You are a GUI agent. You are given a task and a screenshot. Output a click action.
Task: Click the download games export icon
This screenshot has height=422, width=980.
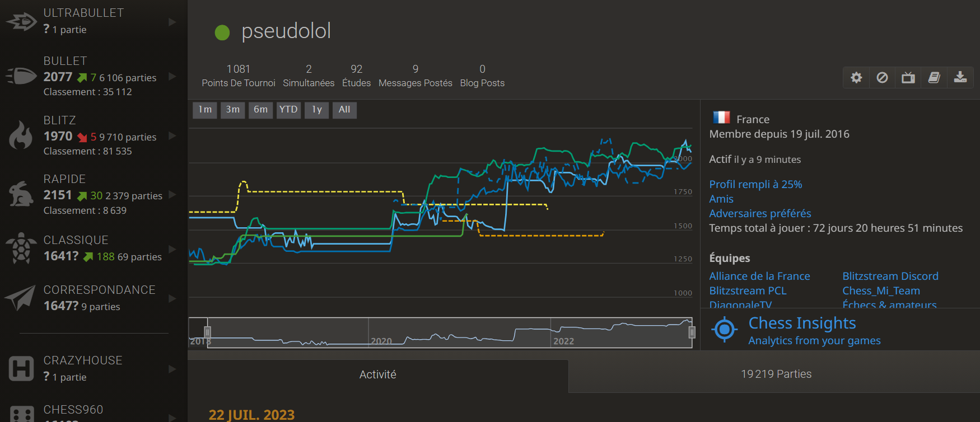960,78
